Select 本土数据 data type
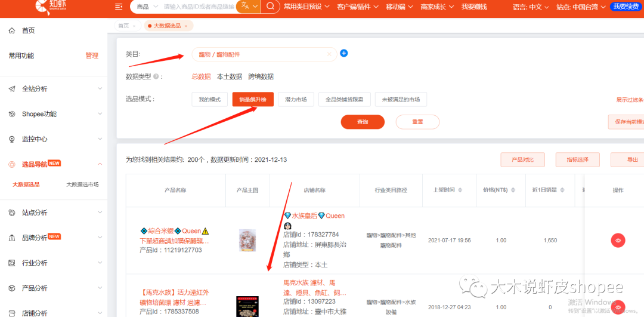The width and height of the screenshot is (644, 317). [230, 77]
